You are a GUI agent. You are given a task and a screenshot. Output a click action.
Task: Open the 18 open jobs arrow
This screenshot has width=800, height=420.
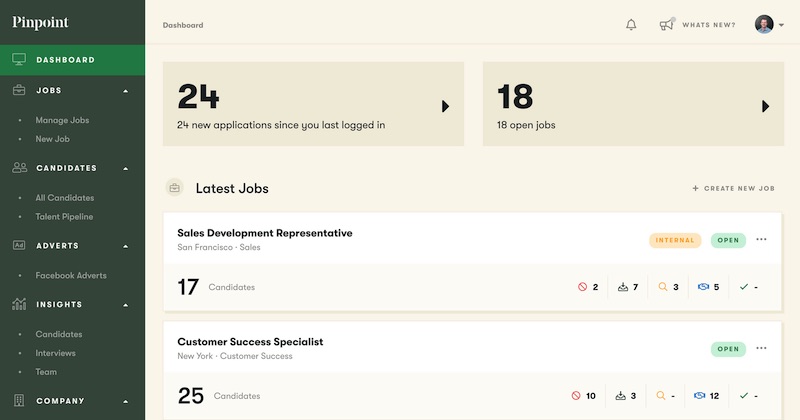pos(765,106)
